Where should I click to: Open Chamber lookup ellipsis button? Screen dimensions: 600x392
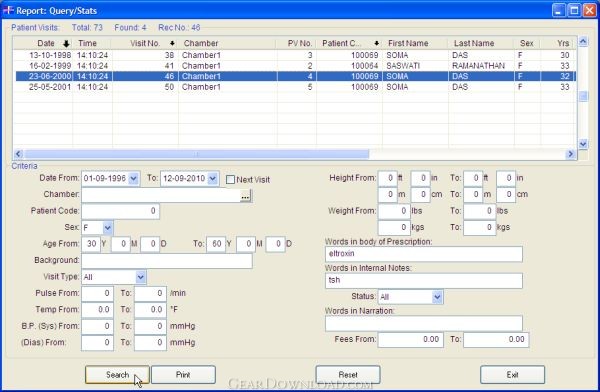coord(245,196)
